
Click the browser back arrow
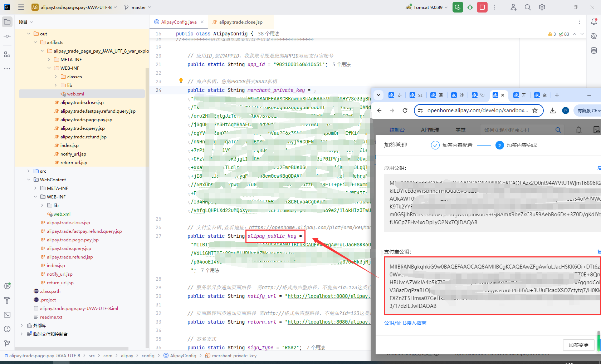[380, 110]
